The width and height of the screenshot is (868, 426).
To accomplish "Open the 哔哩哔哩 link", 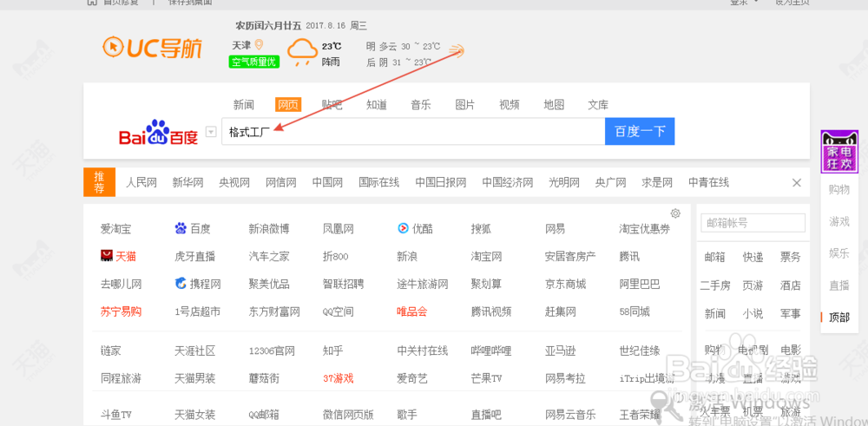I will click(x=491, y=351).
